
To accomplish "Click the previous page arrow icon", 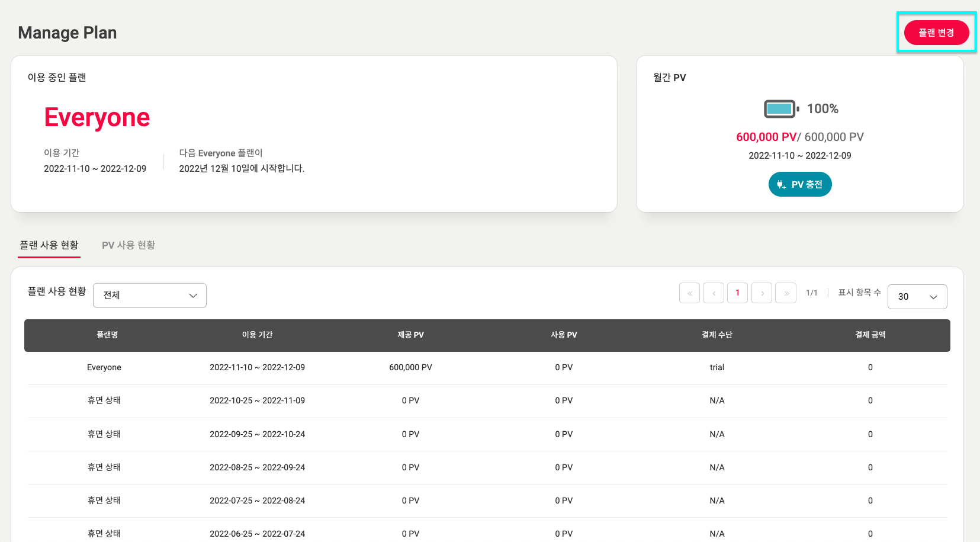I will [714, 293].
